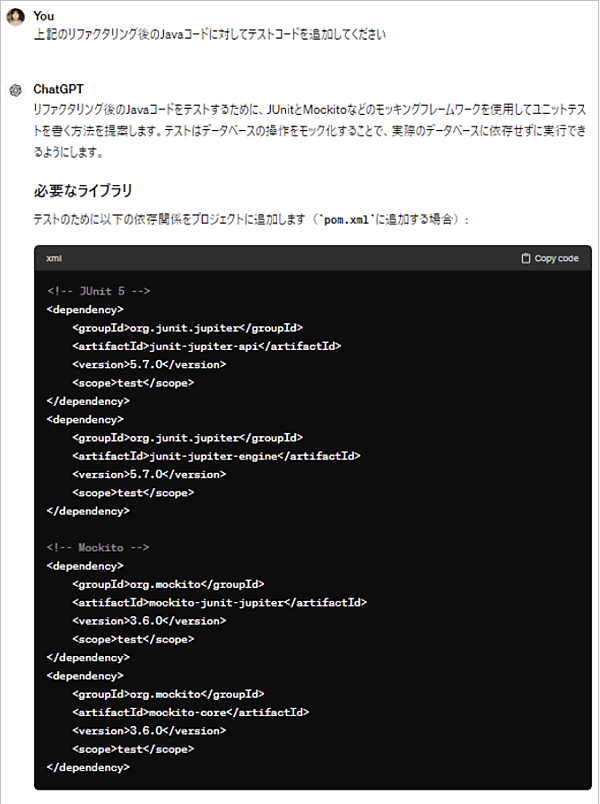Click the mockito-core artifactId line
This screenshot has height=804, width=600.
tap(190, 712)
